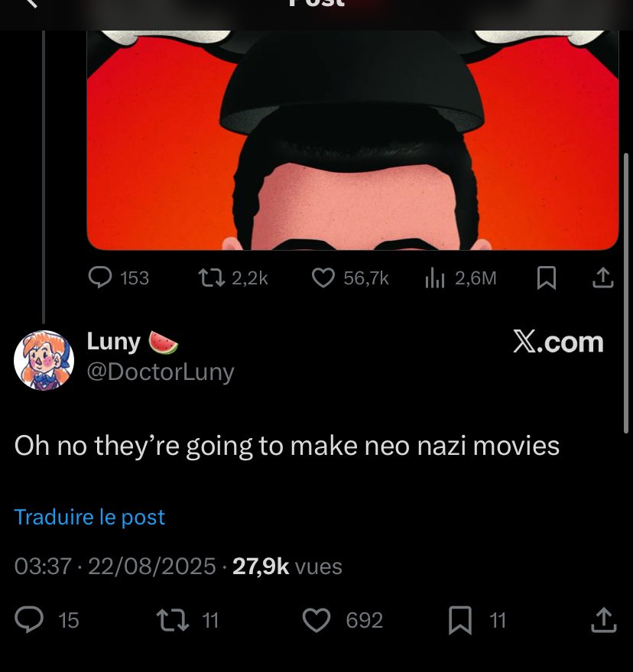Like the parent post with 56,7k likes
This screenshot has height=672, width=633.
350,278
